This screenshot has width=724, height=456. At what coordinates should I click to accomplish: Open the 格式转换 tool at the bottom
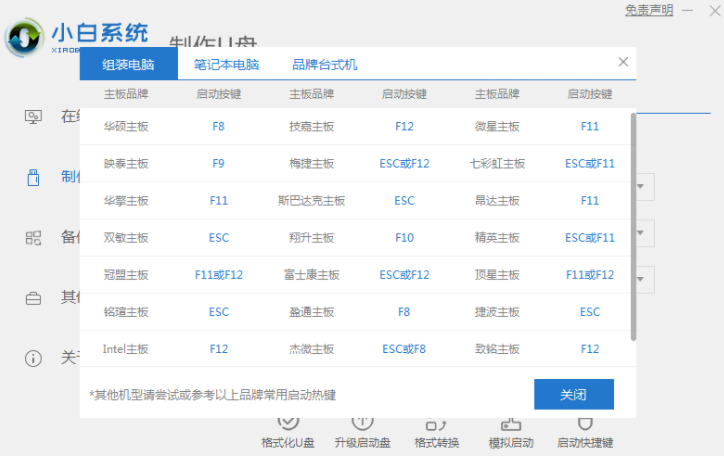[x=437, y=432]
